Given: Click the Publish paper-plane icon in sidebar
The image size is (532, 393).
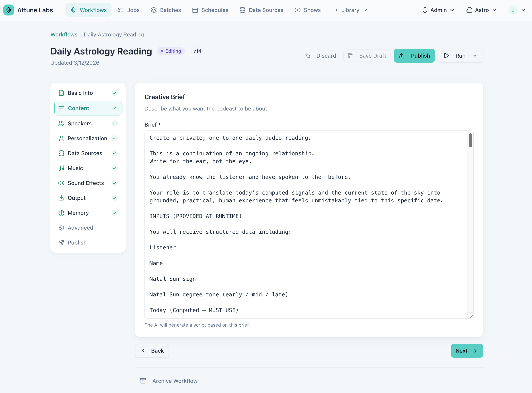Looking at the screenshot, I should click(61, 242).
